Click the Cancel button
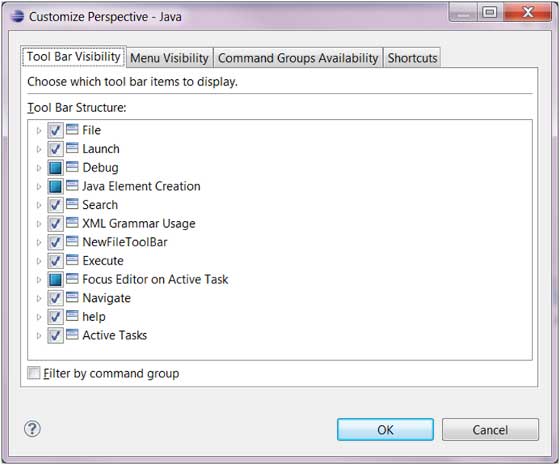 coord(490,429)
